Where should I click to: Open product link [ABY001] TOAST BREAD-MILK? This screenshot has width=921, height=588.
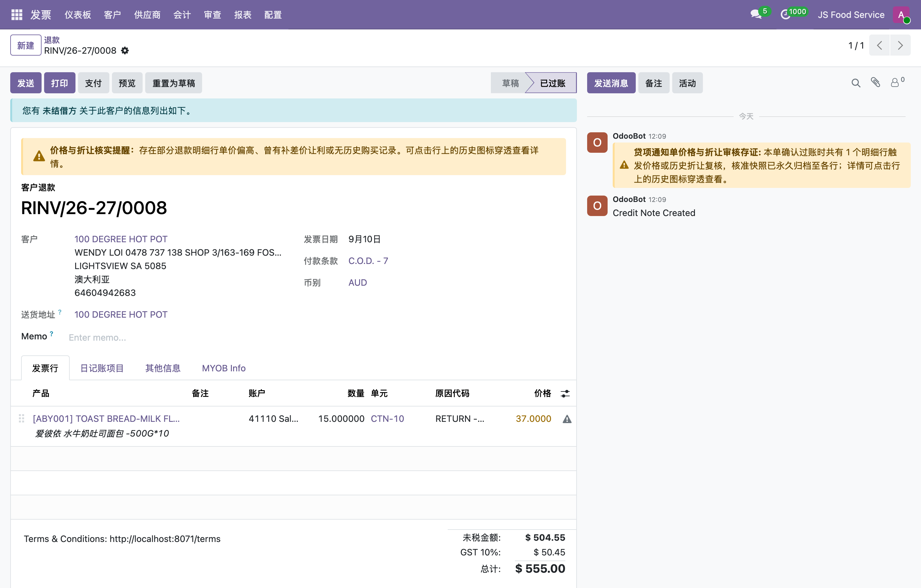point(106,419)
